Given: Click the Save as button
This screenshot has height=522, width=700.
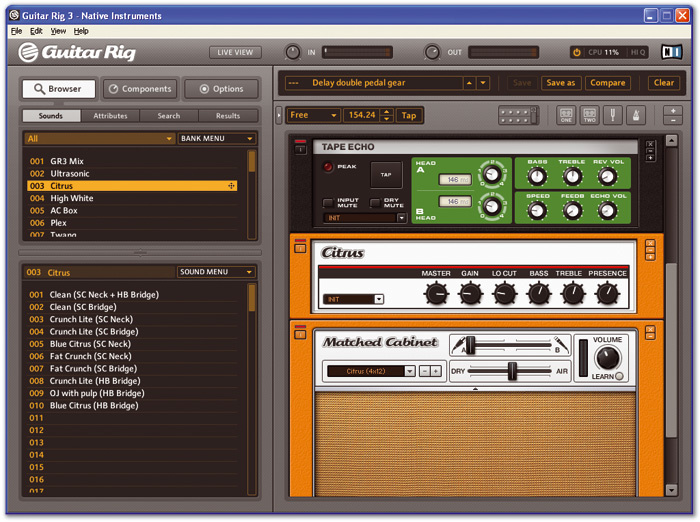Looking at the screenshot, I should [559, 83].
